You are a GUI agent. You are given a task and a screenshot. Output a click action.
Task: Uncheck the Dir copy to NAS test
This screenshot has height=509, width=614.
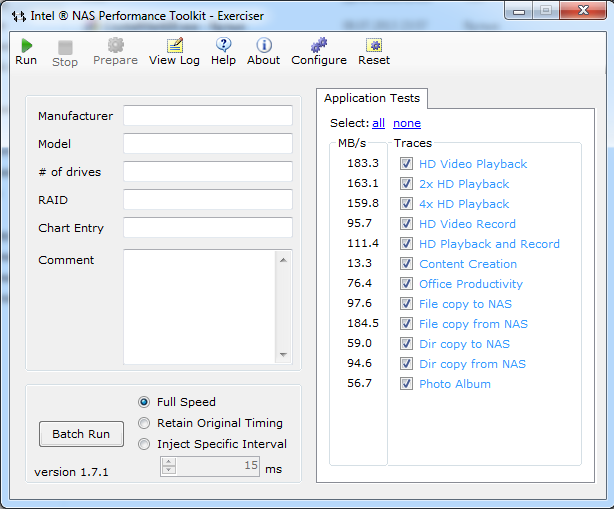point(406,343)
